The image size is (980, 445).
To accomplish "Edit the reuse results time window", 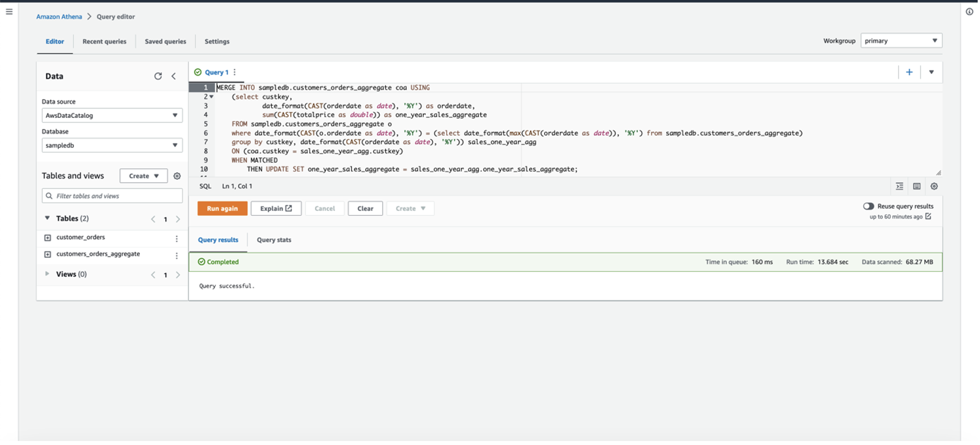I will 929,217.
